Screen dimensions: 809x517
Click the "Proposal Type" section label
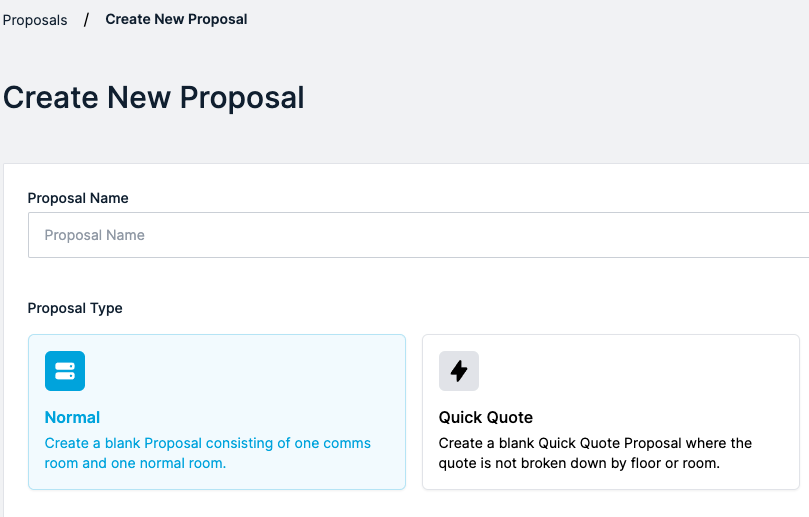pos(75,308)
